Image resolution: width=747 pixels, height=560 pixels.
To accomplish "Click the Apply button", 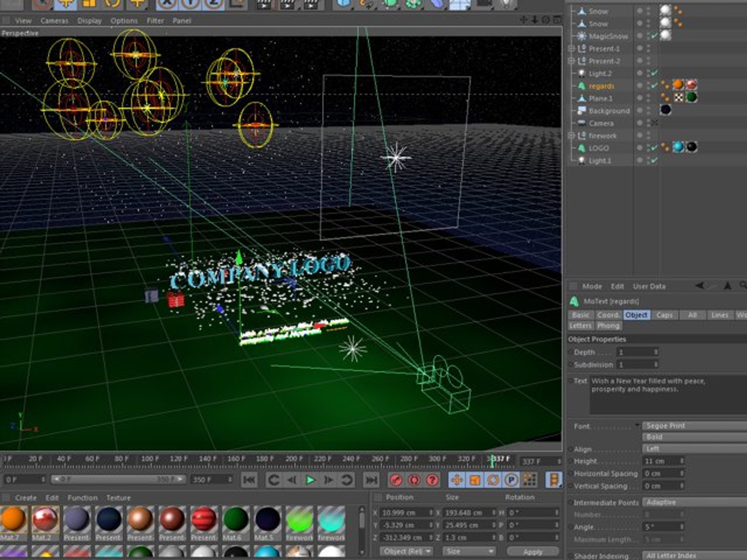I will click(x=533, y=552).
